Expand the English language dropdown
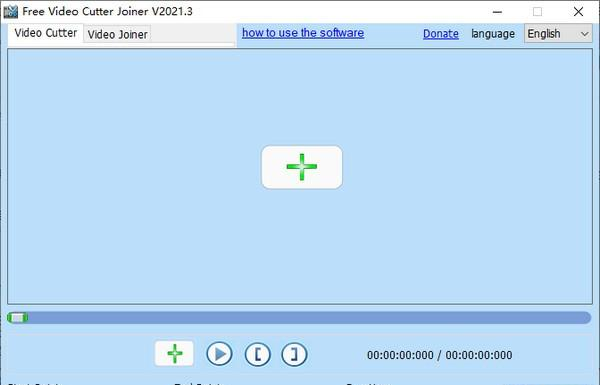Viewport: 600px width, 385px height. coord(558,34)
